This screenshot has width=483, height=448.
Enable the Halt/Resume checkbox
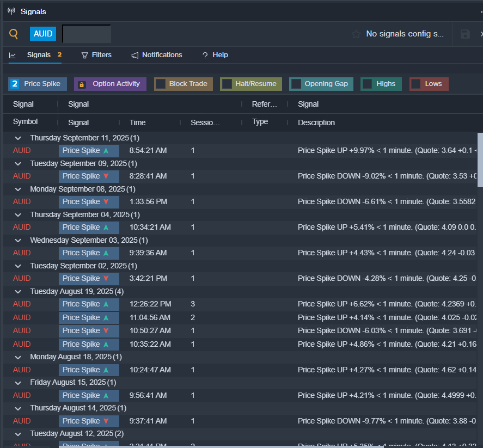click(x=227, y=84)
